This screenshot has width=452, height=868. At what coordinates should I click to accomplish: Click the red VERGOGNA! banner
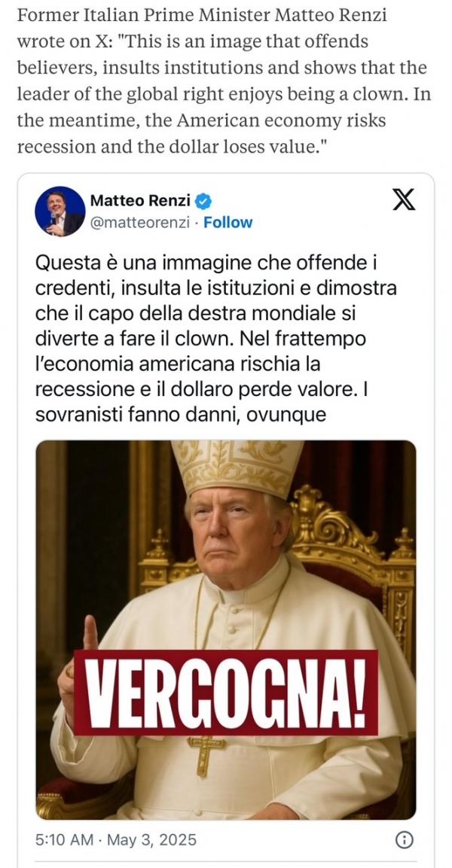226,692
